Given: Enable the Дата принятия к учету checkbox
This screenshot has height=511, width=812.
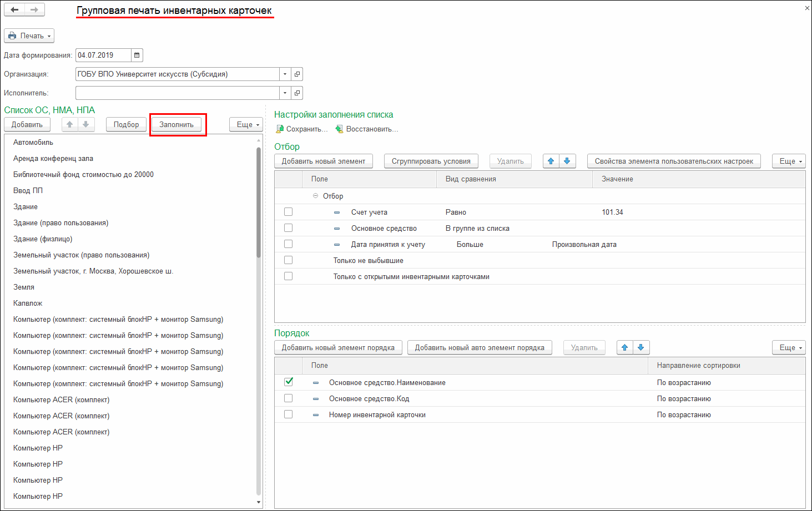Looking at the screenshot, I should pos(288,244).
